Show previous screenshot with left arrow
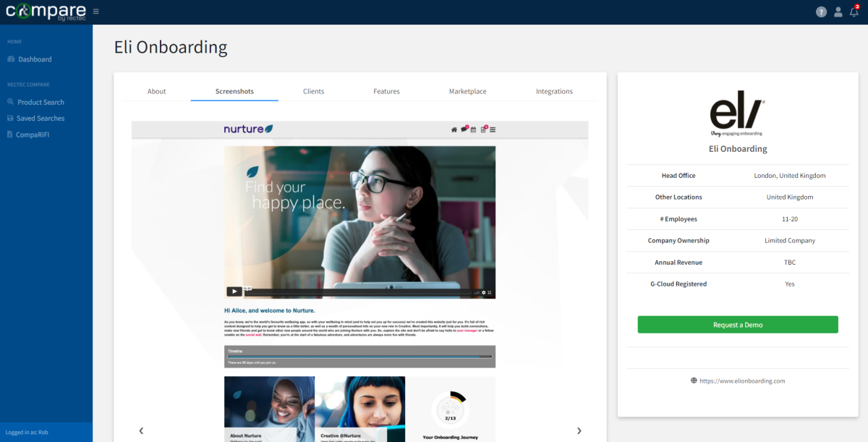Viewport: 868px width, 442px height. click(141, 430)
